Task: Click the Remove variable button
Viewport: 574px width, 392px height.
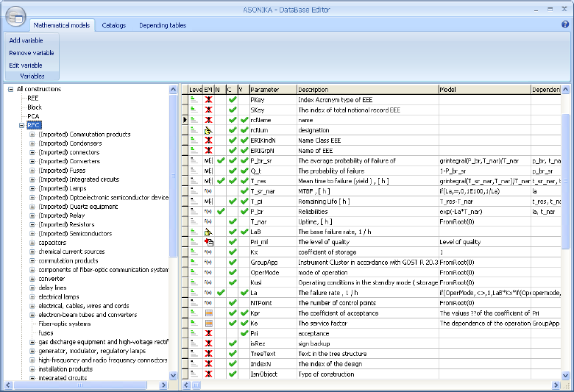Action: [31, 53]
